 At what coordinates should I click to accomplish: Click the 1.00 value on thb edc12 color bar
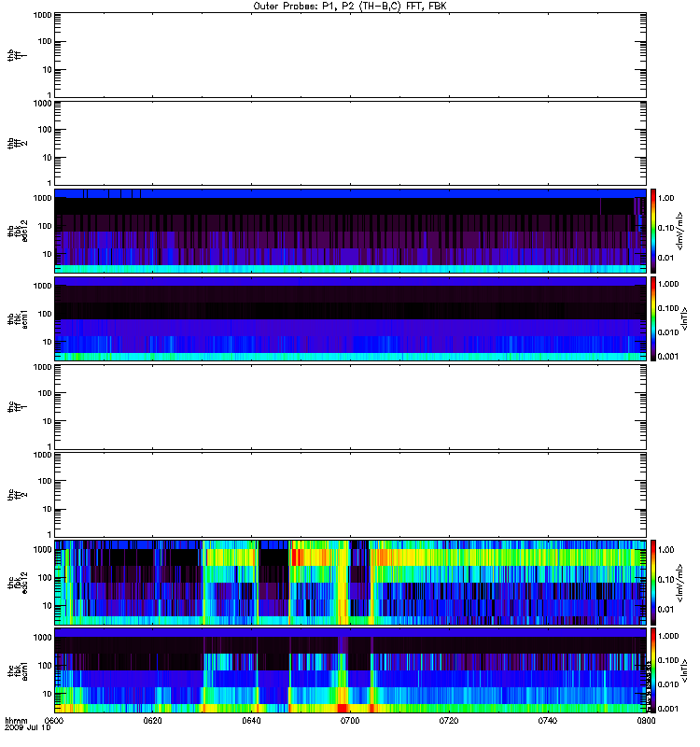click(x=665, y=198)
